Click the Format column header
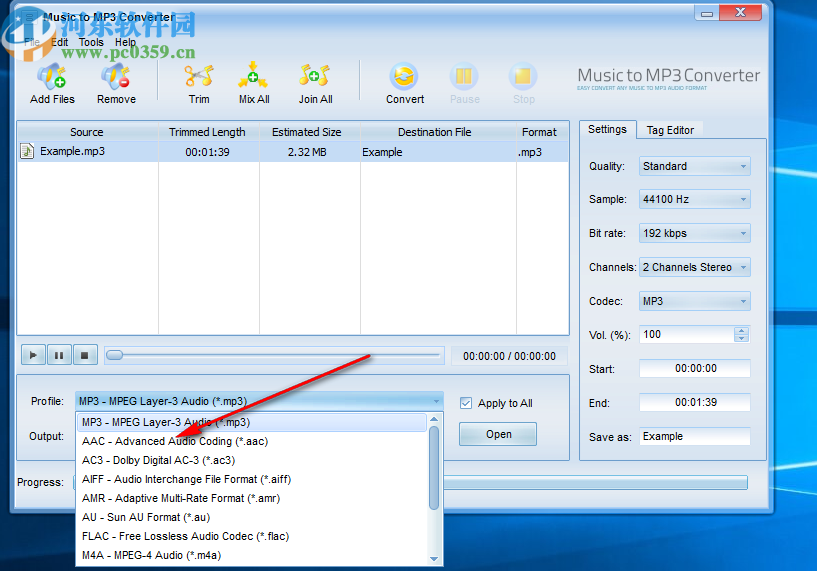This screenshot has height=571, width=817. pos(540,132)
